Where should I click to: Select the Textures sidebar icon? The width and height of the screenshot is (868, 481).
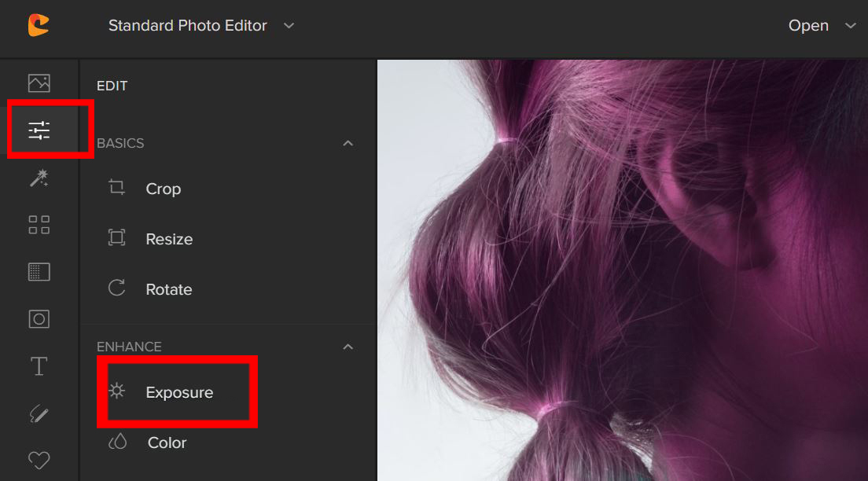click(x=39, y=272)
